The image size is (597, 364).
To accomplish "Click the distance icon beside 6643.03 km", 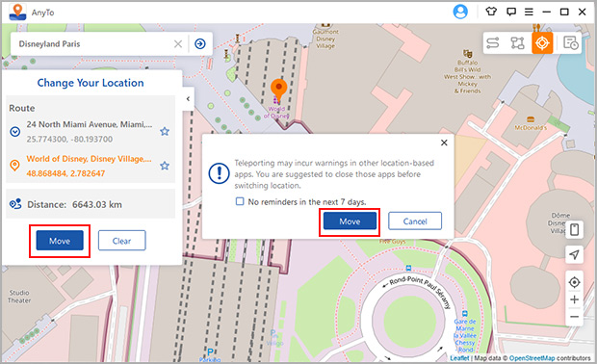I will click(x=15, y=204).
